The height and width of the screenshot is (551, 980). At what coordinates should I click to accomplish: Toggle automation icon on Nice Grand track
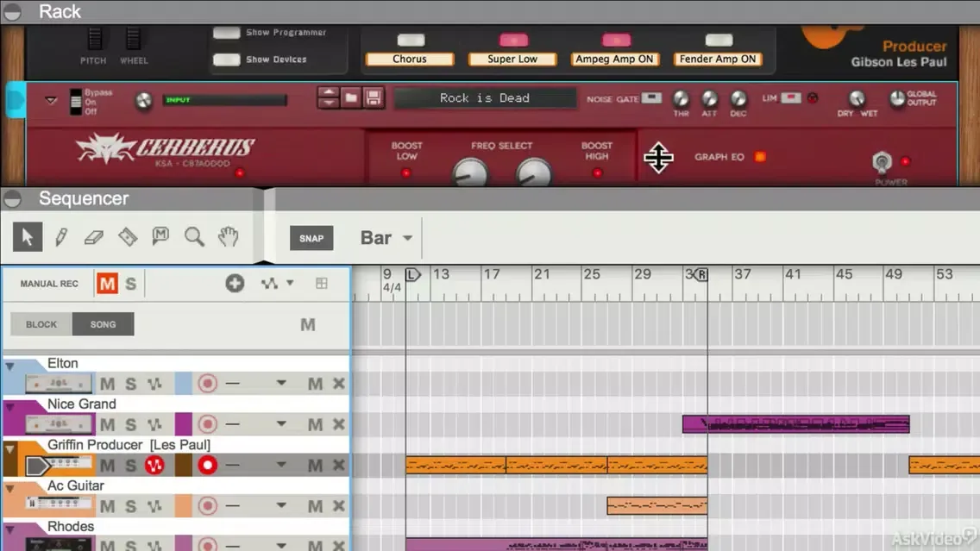coord(154,424)
